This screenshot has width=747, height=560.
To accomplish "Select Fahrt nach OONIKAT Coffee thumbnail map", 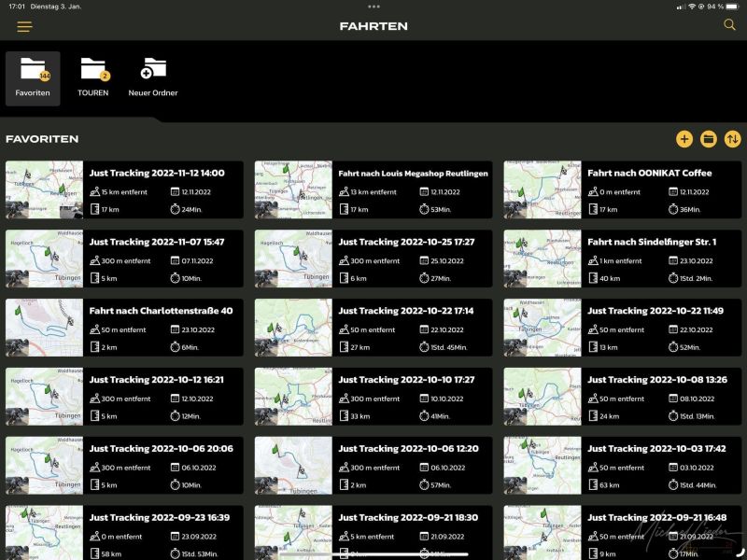I will (542, 190).
